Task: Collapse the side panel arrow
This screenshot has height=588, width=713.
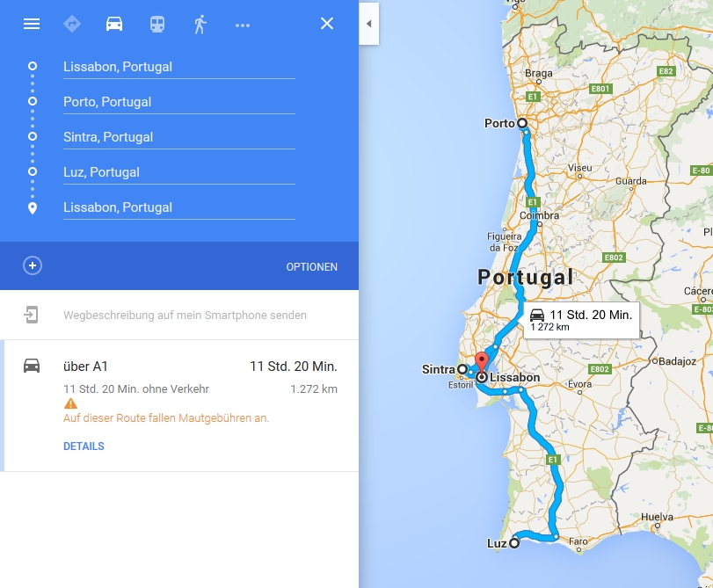Action: pyautogui.click(x=368, y=24)
